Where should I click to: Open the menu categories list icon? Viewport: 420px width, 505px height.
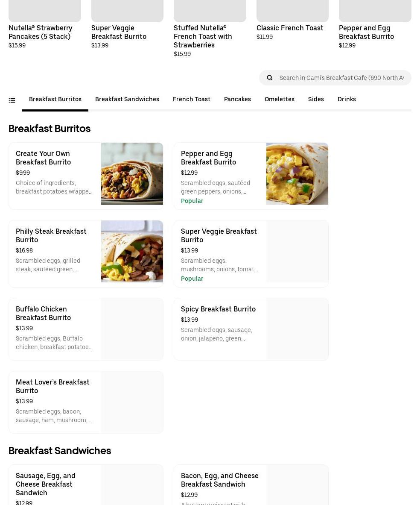pos(12,100)
